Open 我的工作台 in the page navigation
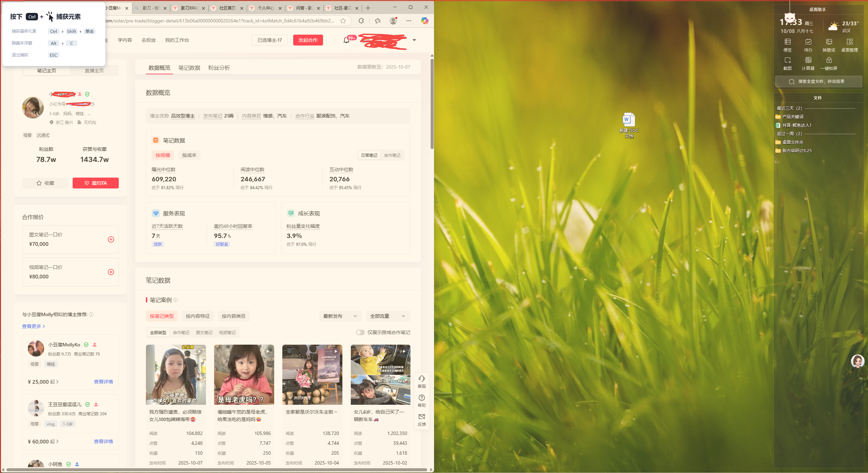 (x=177, y=40)
